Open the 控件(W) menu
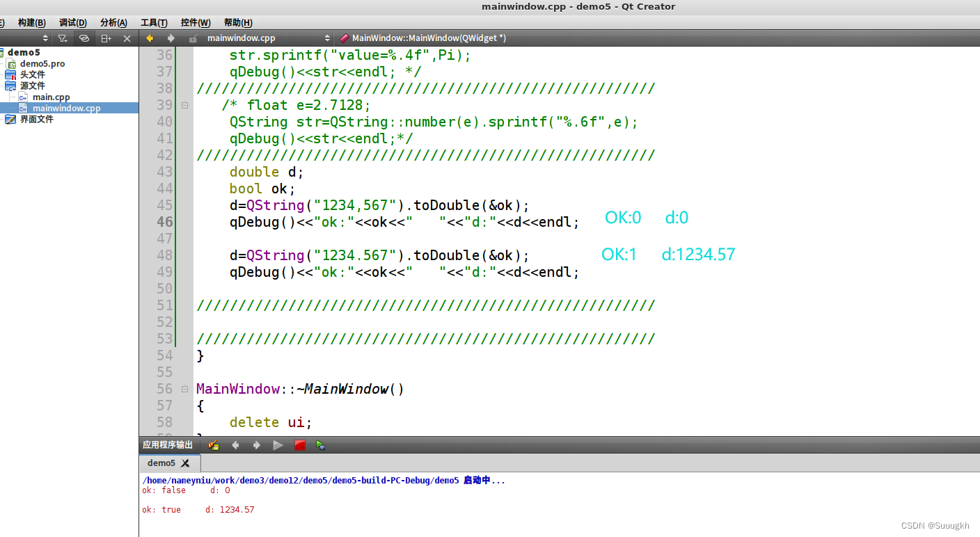Viewport: 980px width, 537px height. click(196, 23)
